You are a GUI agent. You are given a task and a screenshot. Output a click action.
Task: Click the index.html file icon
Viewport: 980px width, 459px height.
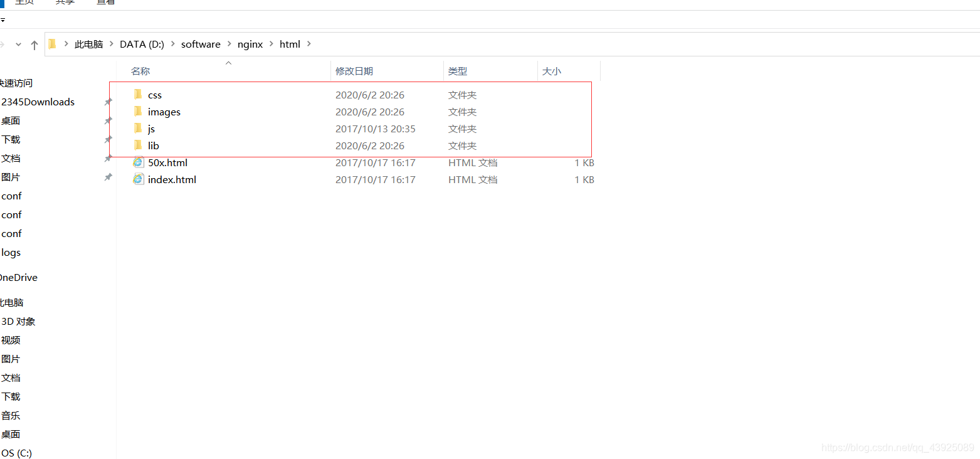click(138, 179)
